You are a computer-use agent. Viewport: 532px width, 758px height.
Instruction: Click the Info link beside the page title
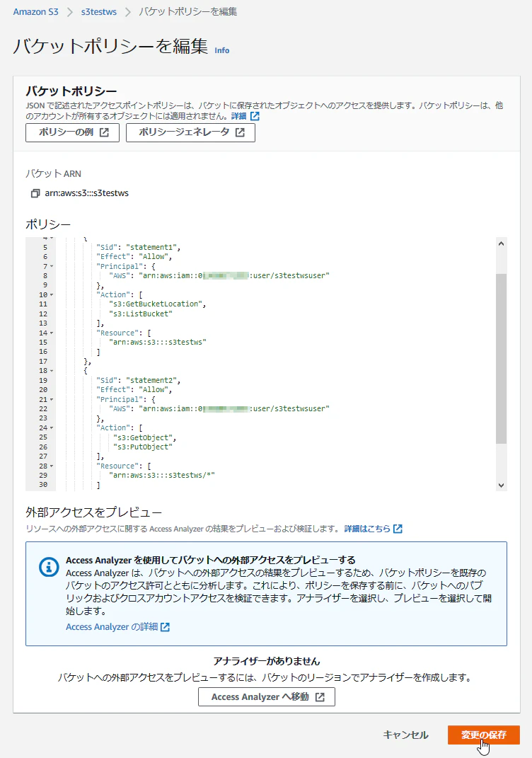[x=222, y=50]
